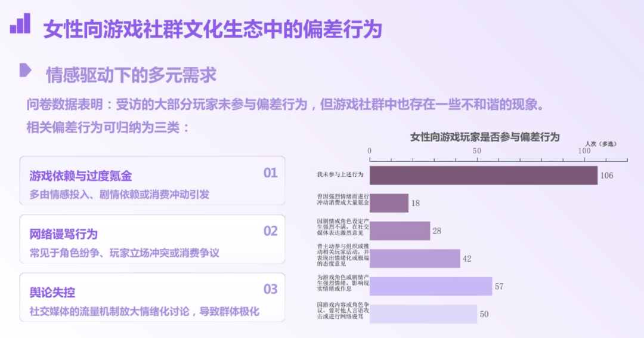Viewport: 644px width, 338px height.
Task: Click the category label starting with 曾主动参与组织或推动相关玩家活动
Action: tap(342, 255)
